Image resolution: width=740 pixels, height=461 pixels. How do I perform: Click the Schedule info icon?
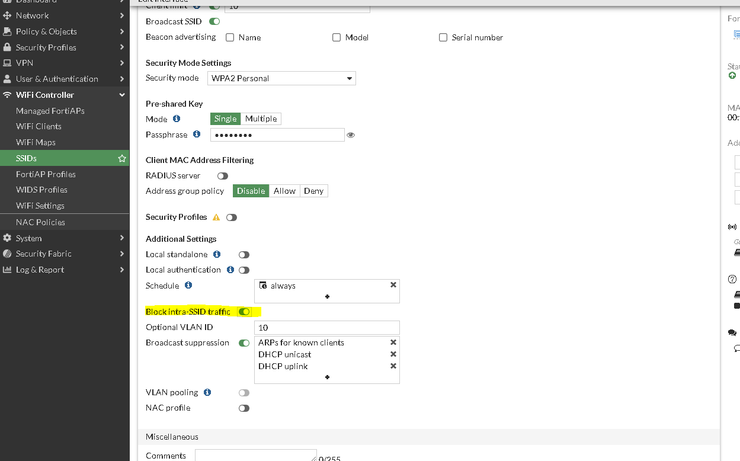pyautogui.click(x=189, y=285)
